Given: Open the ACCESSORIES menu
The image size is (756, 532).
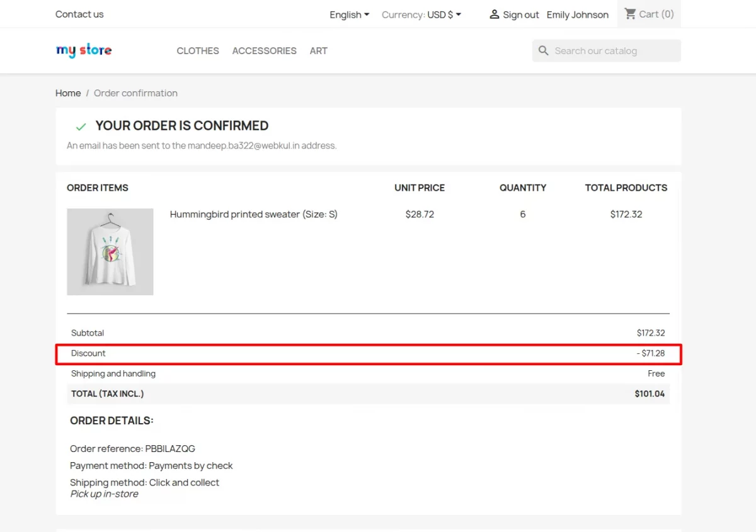Looking at the screenshot, I should click(x=264, y=50).
